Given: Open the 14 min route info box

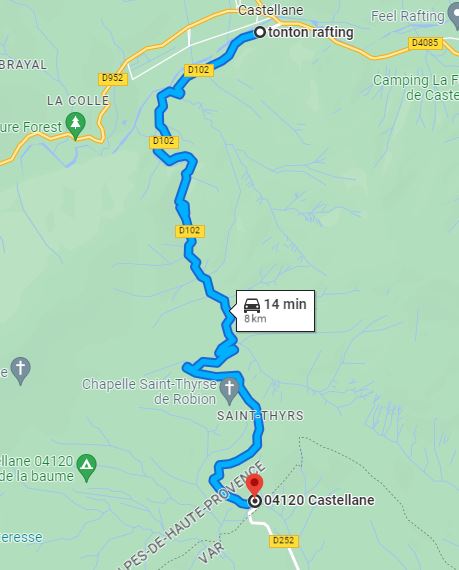Looking at the screenshot, I should [275, 311].
